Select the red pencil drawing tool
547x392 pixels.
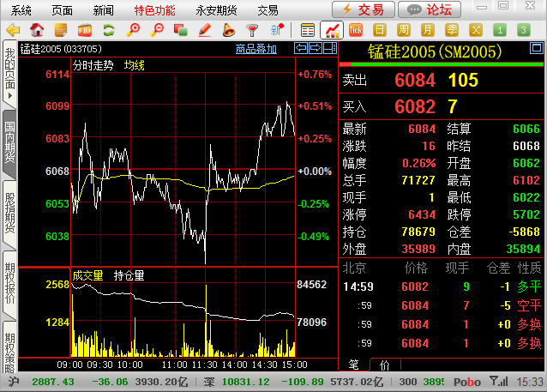tap(204, 30)
